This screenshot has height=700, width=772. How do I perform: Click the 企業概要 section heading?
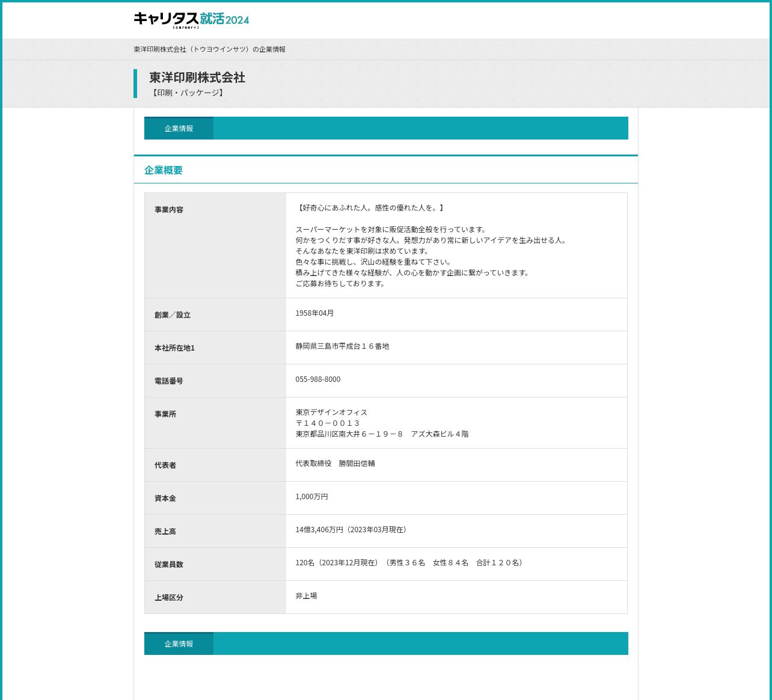click(x=164, y=170)
